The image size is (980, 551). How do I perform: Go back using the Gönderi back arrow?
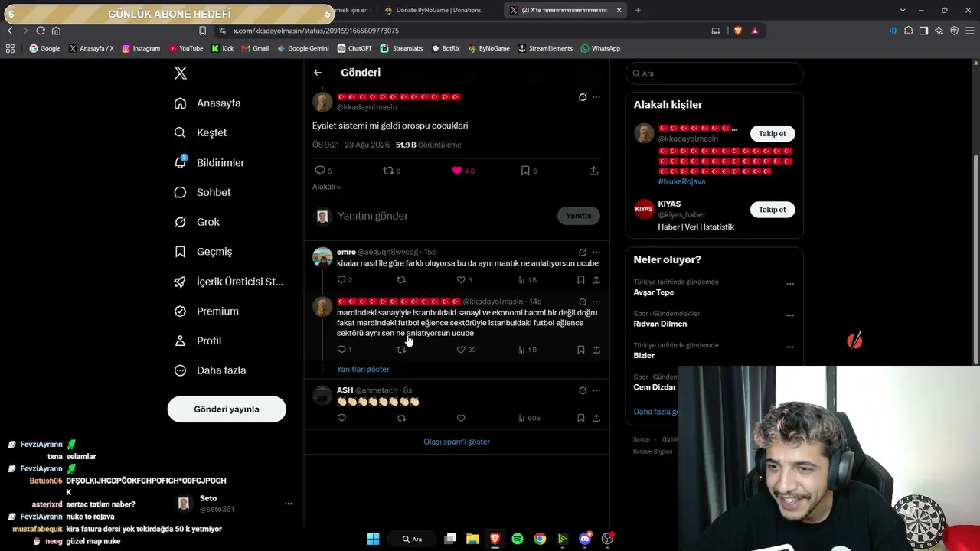318,73
